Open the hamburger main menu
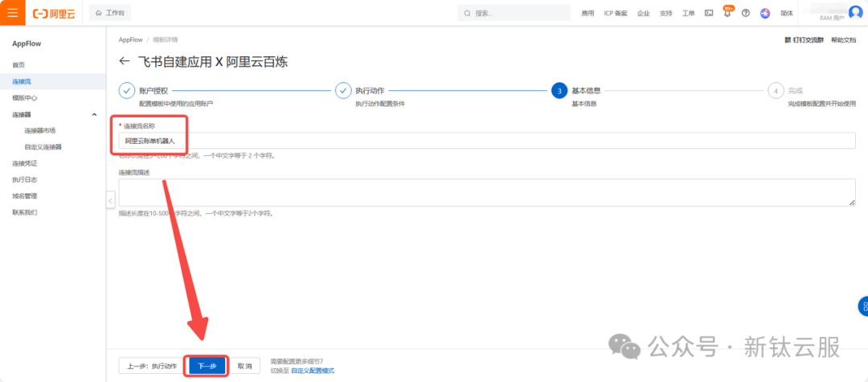Image resolution: width=868 pixels, height=382 pixels. tap(12, 13)
